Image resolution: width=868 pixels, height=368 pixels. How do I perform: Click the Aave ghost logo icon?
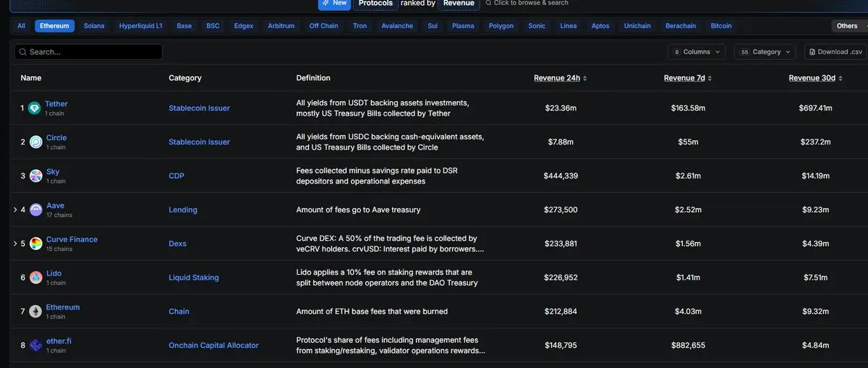point(36,210)
